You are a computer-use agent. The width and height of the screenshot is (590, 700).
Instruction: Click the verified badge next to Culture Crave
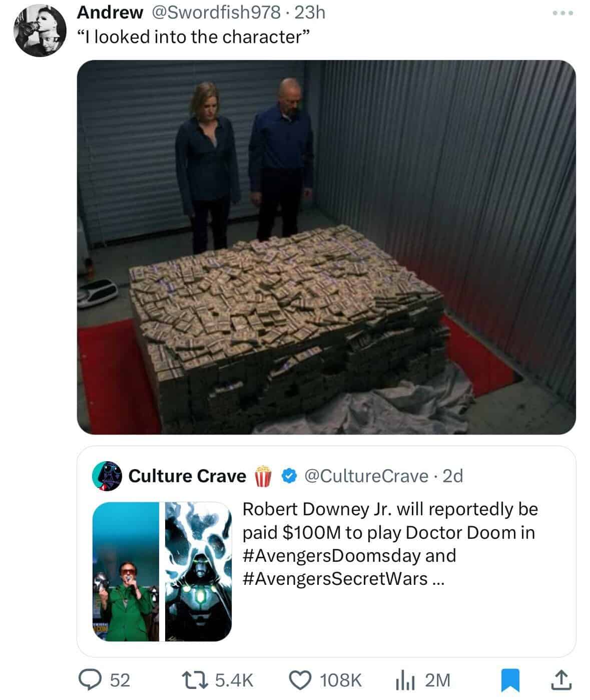click(289, 476)
